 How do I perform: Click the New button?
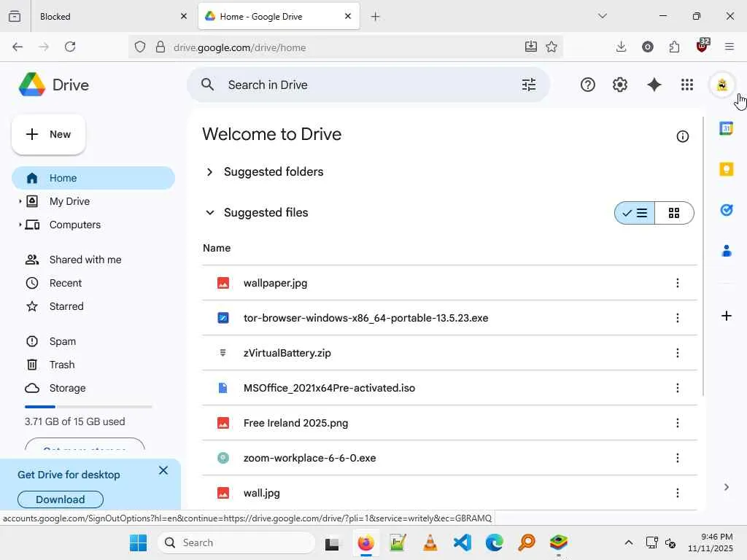[x=49, y=134]
